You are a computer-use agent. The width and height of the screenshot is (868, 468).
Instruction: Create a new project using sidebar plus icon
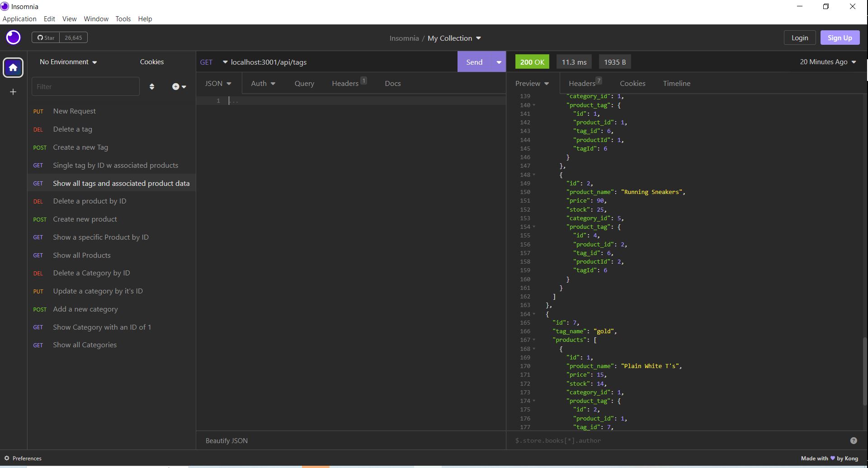[13, 92]
